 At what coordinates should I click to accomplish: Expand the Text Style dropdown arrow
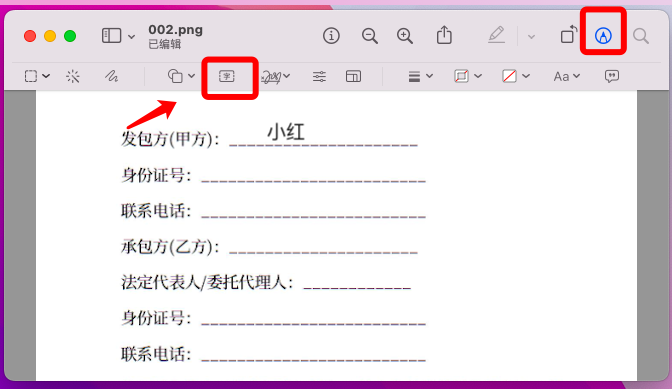pyautogui.click(x=576, y=76)
